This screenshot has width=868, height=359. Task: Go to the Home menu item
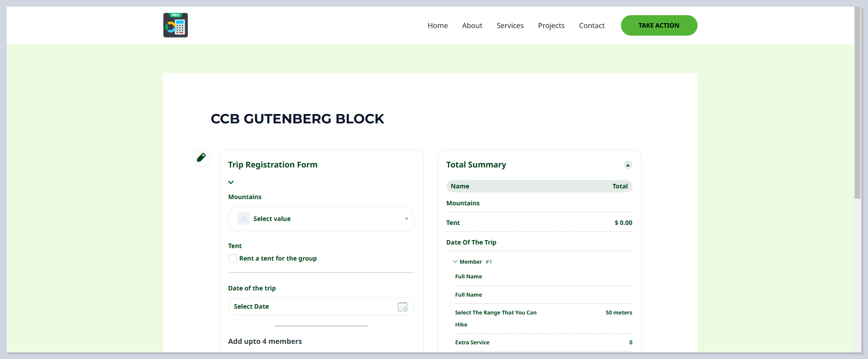[x=438, y=25]
